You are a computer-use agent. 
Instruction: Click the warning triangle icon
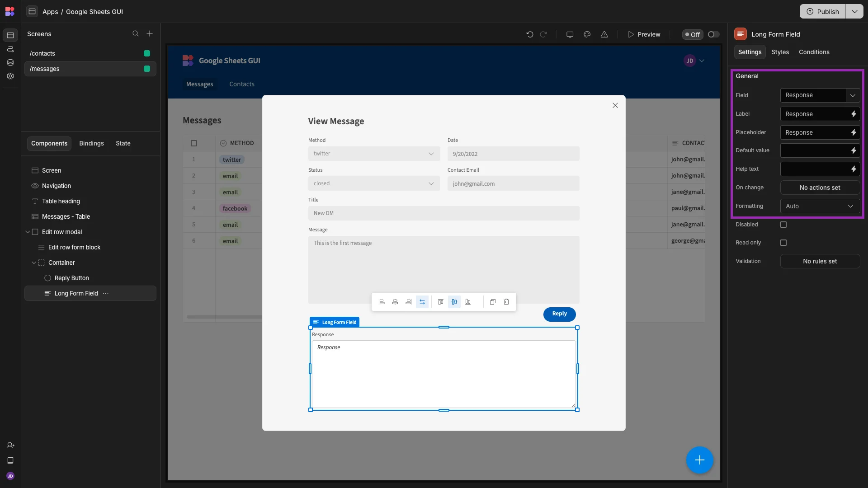click(x=604, y=34)
